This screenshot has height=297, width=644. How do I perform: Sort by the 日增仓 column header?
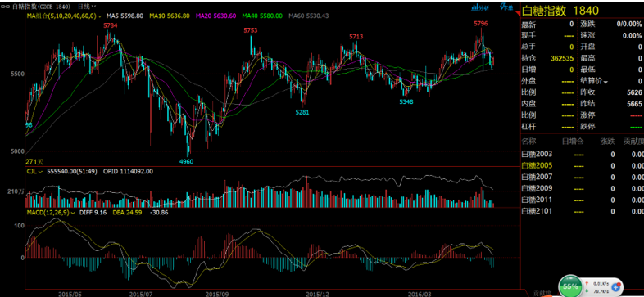coord(573,142)
